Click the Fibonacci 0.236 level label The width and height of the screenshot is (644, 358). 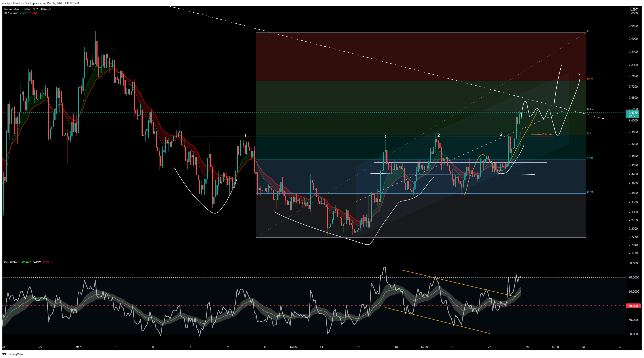pos(590,79)
